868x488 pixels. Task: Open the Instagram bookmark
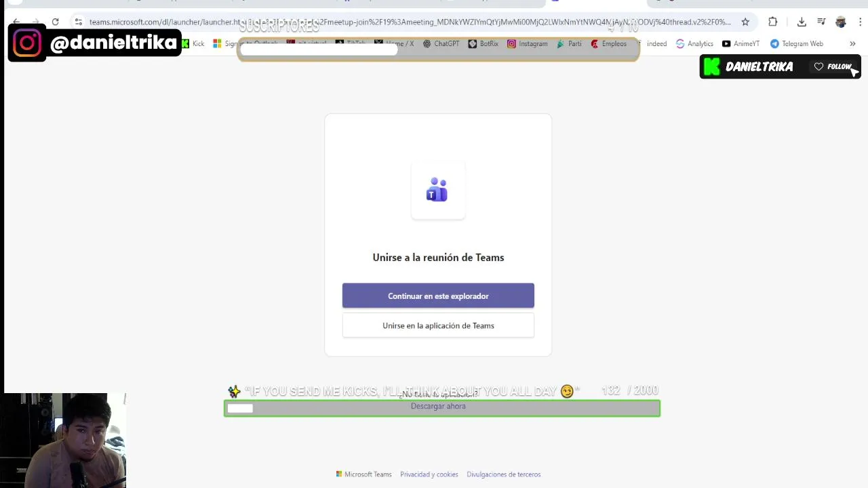(527, 43)
